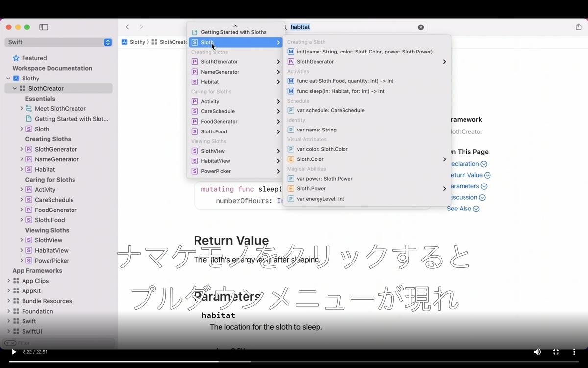This screenshot has height=368, width=588.
Task: Select var power: Sloth.Power
Action: 367,179
